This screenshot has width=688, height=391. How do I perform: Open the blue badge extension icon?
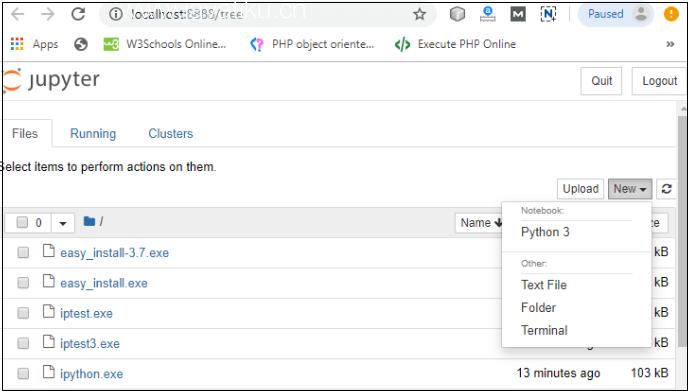[487, 14]
